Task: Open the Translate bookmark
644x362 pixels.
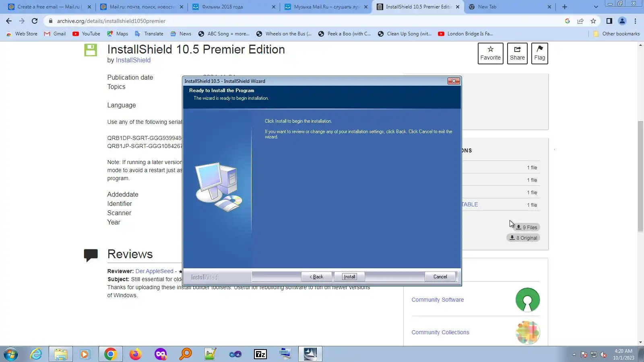Action: 149,34
